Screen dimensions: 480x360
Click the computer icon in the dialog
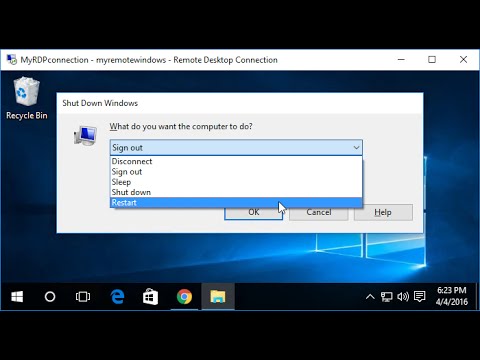click(x=85, y=135)
